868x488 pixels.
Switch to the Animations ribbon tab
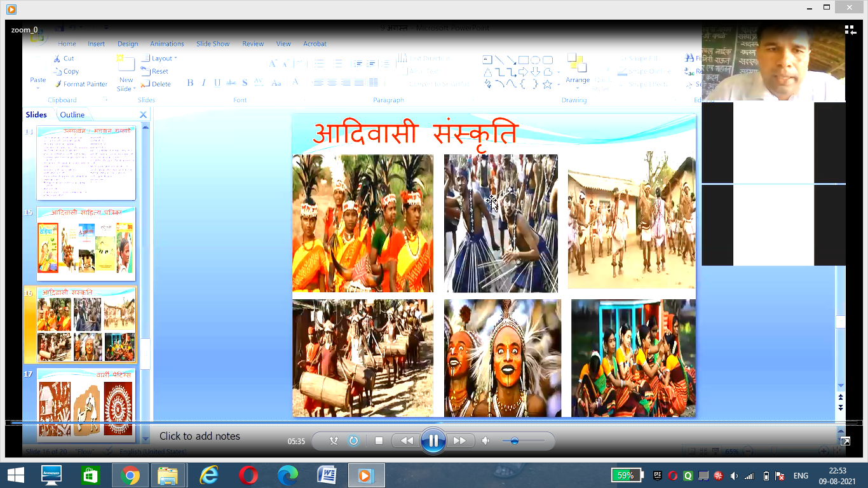tap(166, 43)
